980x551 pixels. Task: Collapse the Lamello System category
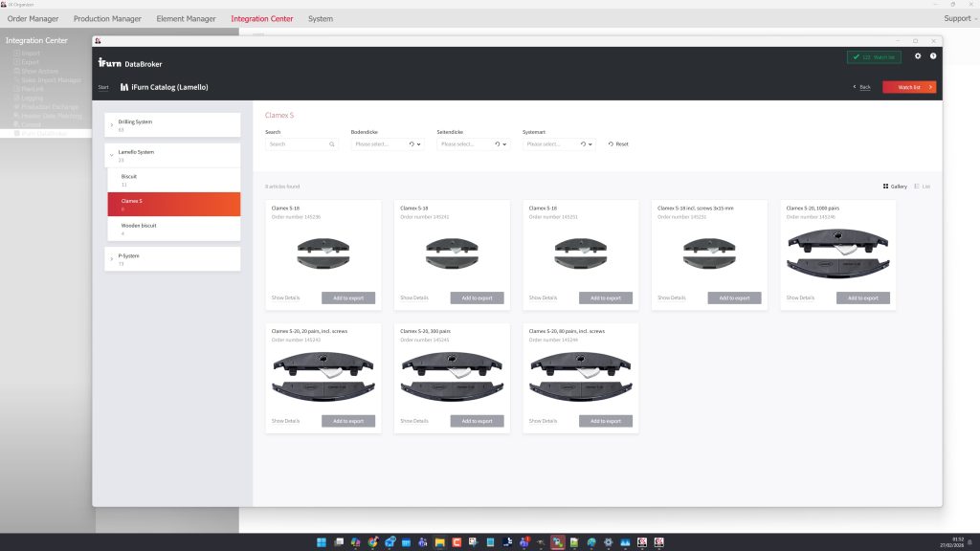click(111, 155)
